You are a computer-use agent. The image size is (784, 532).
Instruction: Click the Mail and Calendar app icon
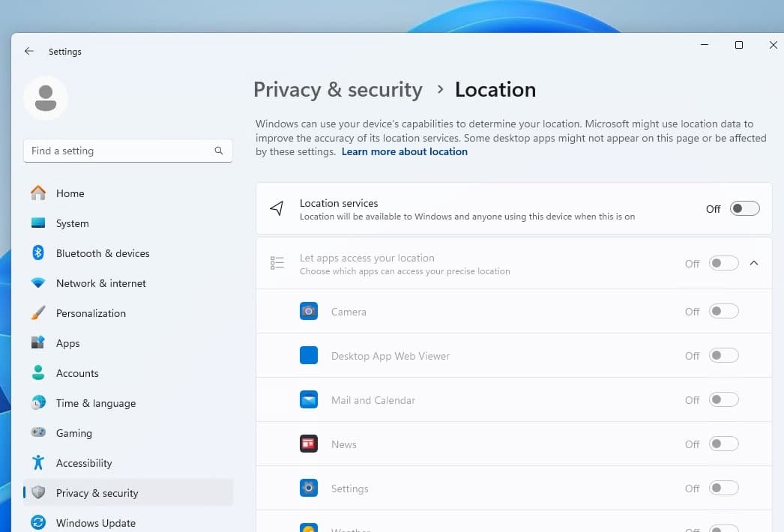coord(308,400)
